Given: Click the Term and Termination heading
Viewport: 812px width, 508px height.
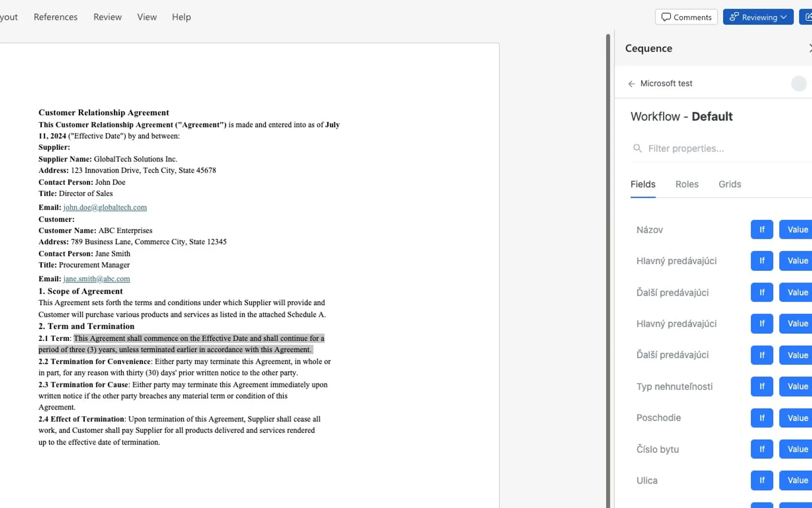Looking at the screenshot, I should (x=86, y=326).
